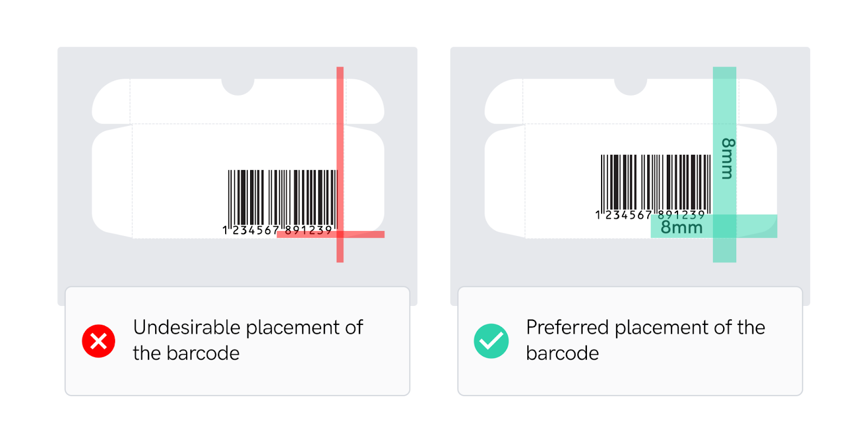Click the left box top notch cutout
The image size is (868, 422).
click(x=238, y=87)
